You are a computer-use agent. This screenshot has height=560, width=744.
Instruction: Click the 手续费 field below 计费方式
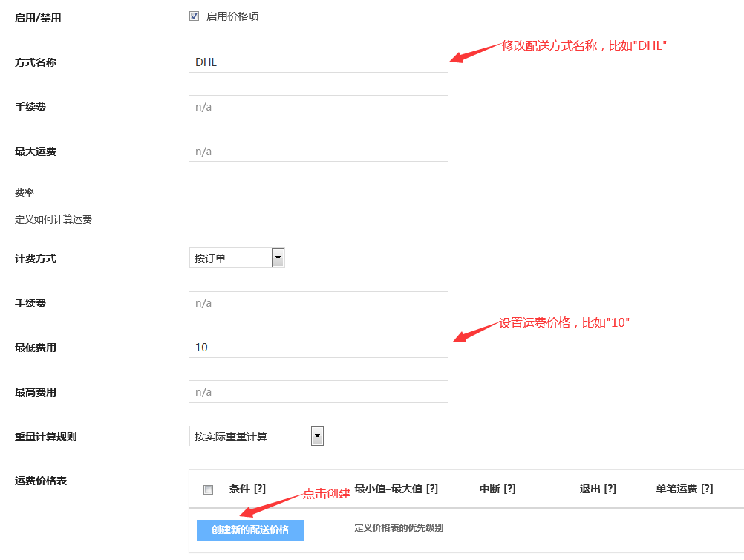click(318, 302)
